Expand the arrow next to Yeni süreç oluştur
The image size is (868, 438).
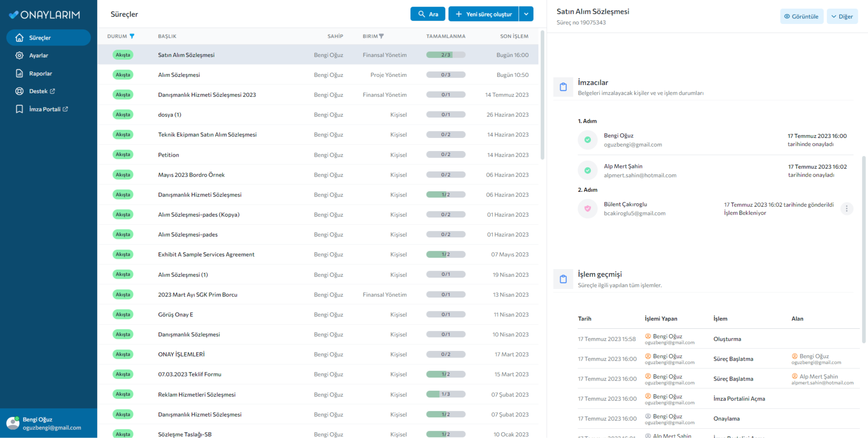526,14
